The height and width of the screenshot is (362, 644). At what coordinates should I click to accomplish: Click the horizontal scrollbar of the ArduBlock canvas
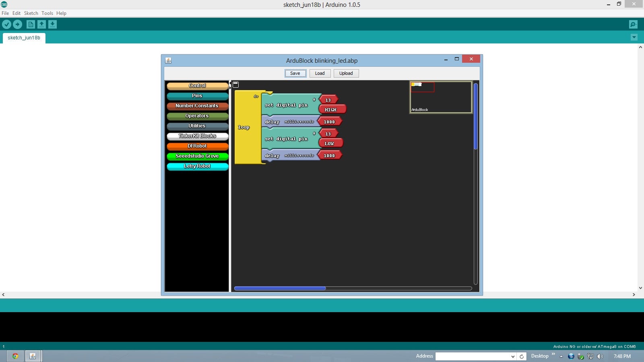click(x=281, y=288)
